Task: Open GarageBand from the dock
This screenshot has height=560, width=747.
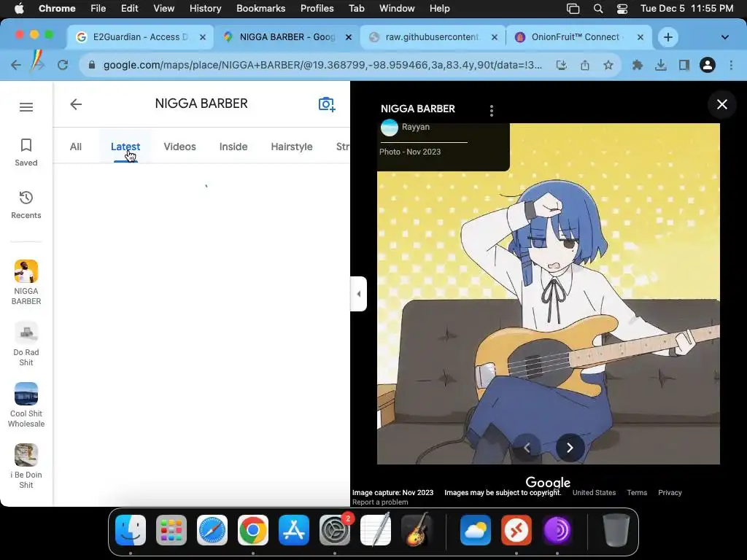Action: pyautogui.click(x=417, y=530)
